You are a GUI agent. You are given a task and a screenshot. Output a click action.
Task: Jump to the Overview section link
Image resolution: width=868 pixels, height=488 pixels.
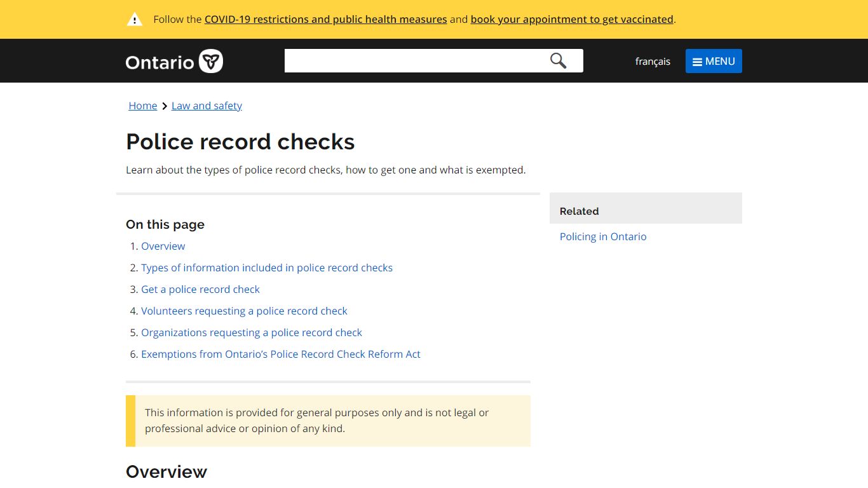click(x=163, y=247)
